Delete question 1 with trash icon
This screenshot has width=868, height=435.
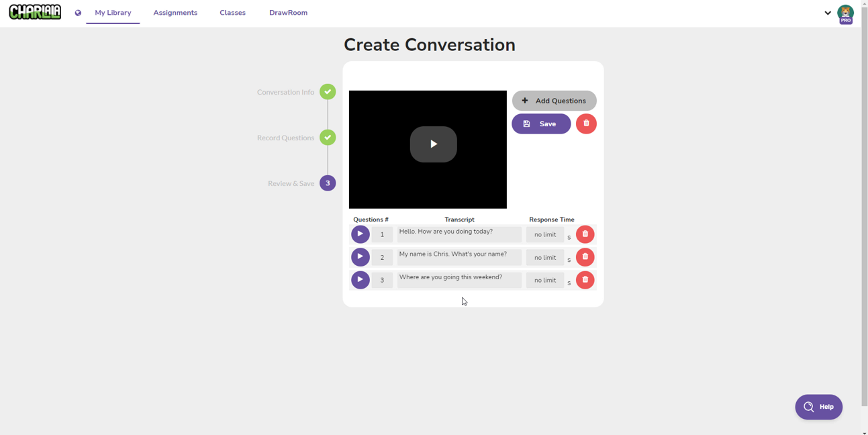pos(585,234)
